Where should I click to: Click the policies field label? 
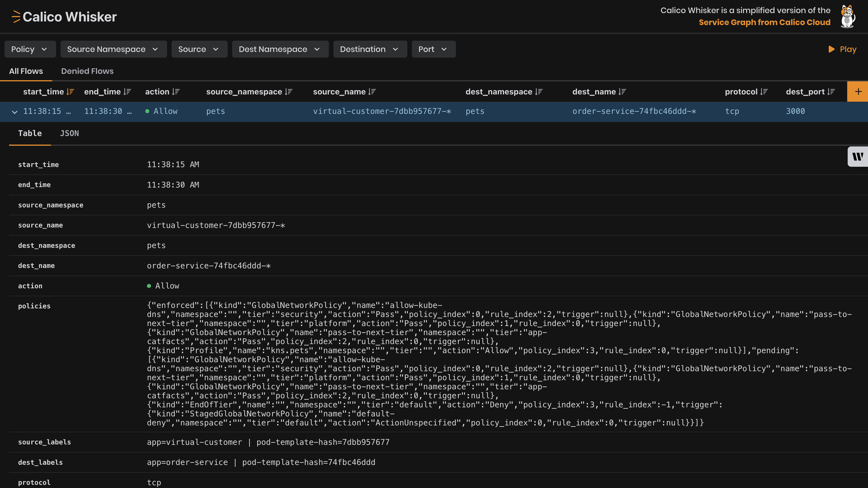34,306
